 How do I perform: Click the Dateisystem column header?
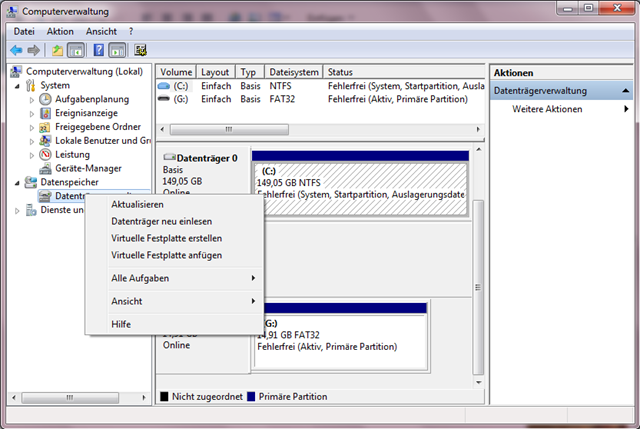pyautogui.click(x=294, y=72)
